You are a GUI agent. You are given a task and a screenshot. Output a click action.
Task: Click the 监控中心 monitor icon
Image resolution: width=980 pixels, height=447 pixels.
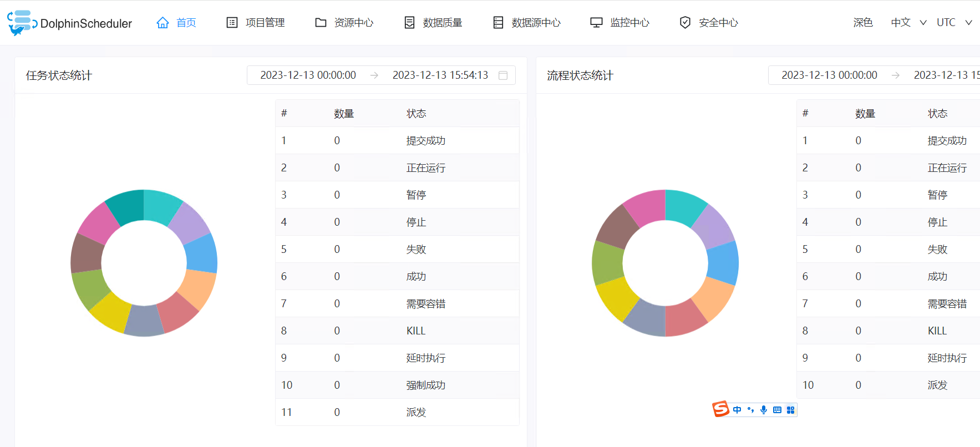tap(596, 23)
